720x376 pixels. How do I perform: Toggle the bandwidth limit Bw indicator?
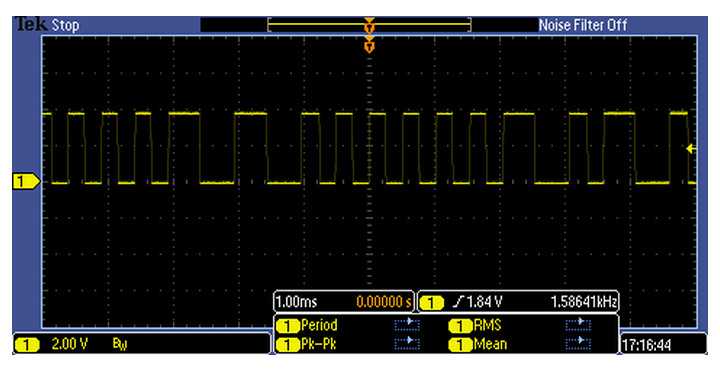click(x=120, y=344)
